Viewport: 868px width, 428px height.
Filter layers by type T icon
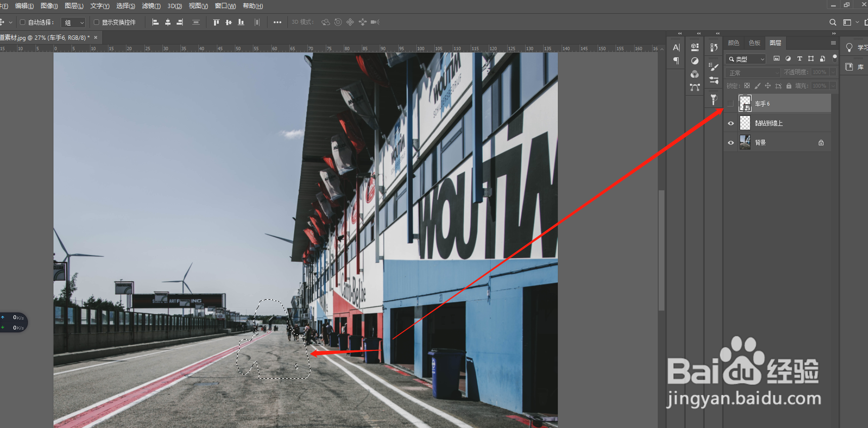tap(799, 59)
